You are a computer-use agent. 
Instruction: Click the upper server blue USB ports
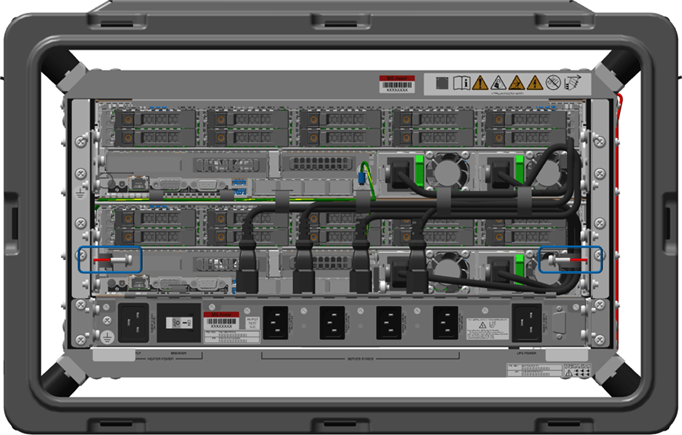(239, 187)
